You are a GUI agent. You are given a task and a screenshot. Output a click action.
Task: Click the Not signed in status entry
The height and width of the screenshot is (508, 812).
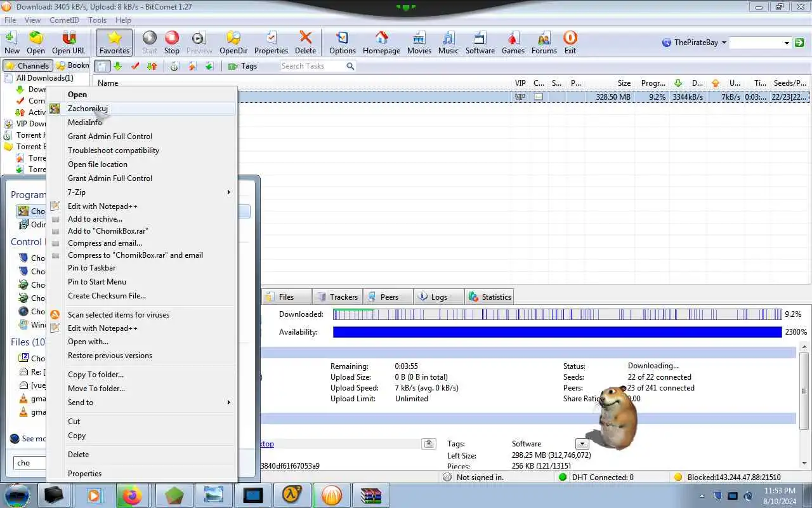point(473,478)
